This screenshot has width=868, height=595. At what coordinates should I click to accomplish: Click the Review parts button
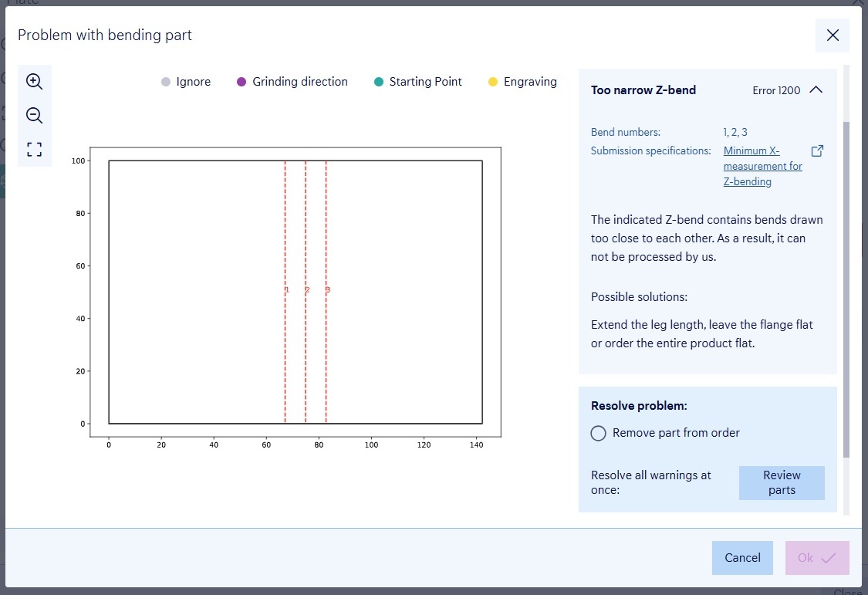(781, 482)
